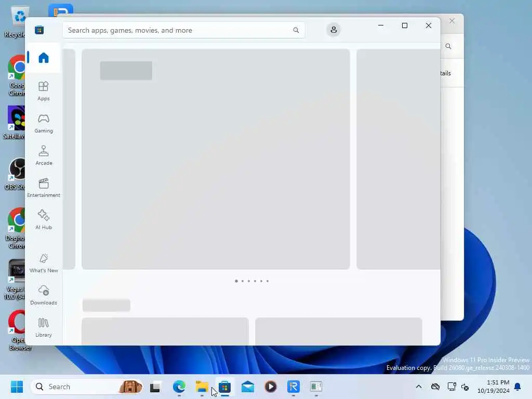The height and width of the screenshot is (399, 532).
Task: Maximize the Microsoft Store window
Action: pos(404,25)
